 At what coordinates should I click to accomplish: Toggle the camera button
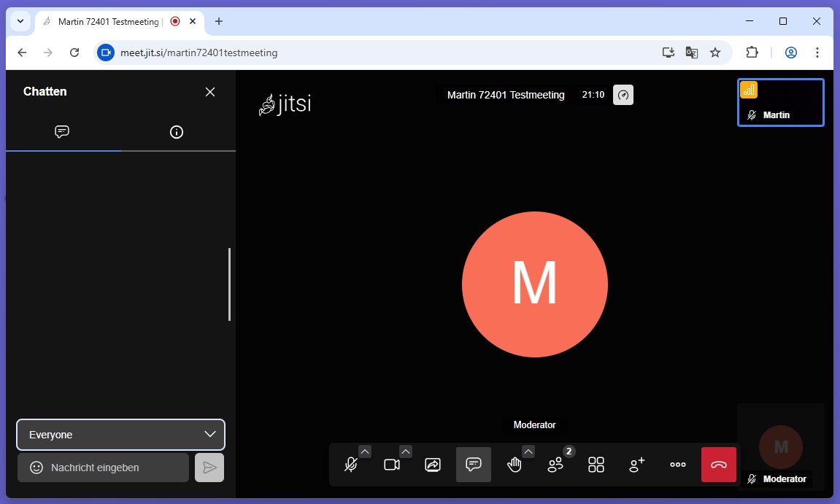pos(392,465)
